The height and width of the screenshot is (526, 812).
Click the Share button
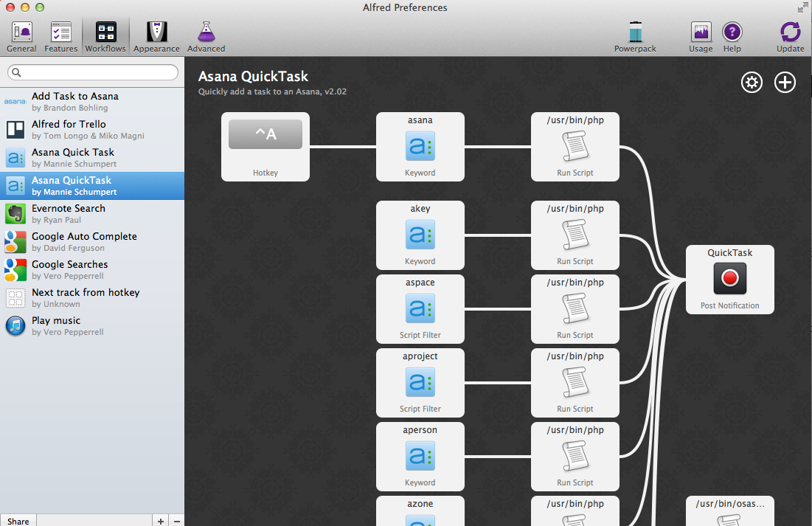[x=18, y=520]
